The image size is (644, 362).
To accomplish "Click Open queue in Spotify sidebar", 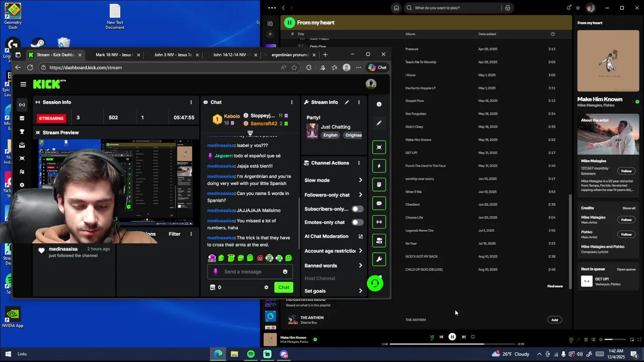I will (626, 269).
